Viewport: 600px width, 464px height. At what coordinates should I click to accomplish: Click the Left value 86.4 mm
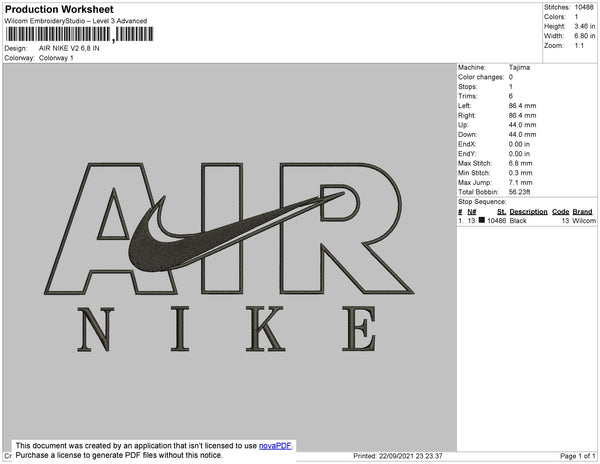click(522, 106)
